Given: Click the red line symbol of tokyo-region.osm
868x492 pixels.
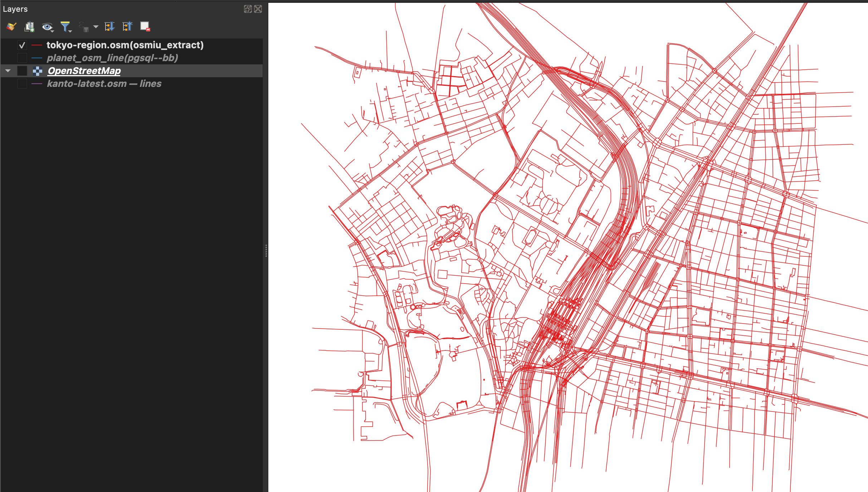Looking at the screenshot, I should click(36, 45).
